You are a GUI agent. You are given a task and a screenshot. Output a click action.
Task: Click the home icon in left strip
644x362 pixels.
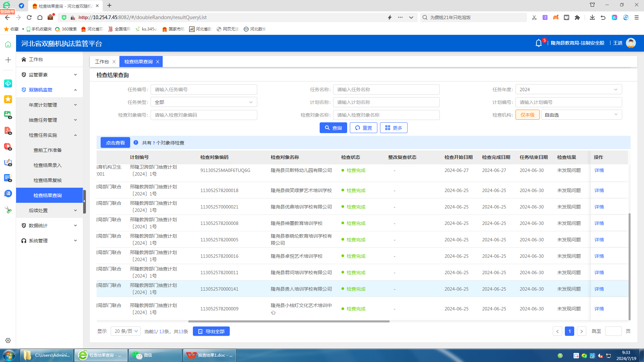8,45
